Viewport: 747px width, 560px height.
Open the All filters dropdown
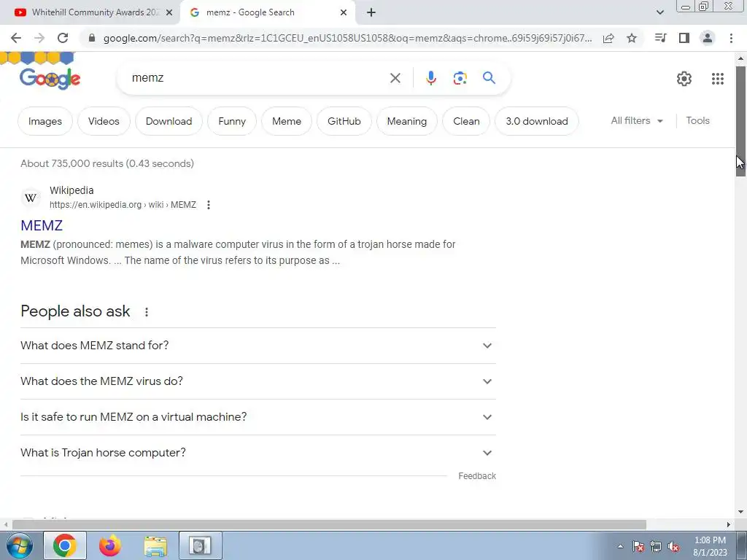click(x=637, y=121)
